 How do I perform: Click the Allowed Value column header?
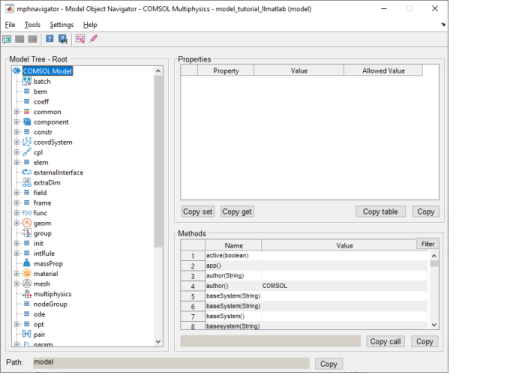click(383, 71)
